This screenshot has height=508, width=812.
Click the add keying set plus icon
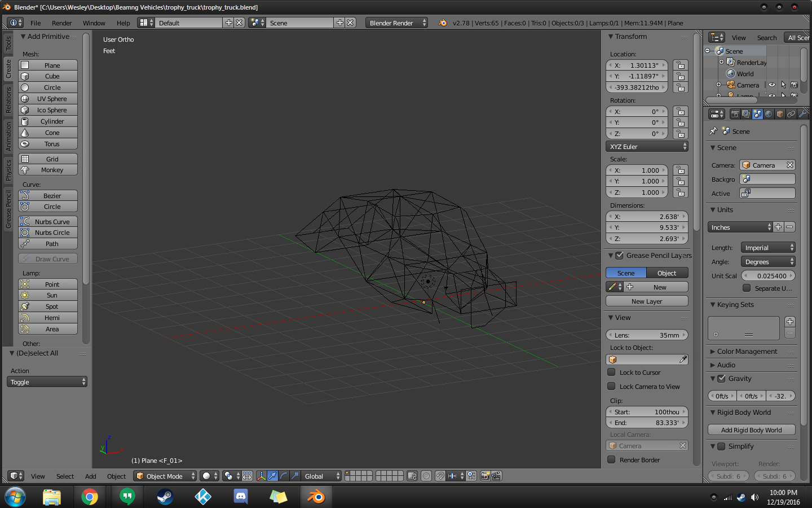pyautogui.click(x=790, y=322)
